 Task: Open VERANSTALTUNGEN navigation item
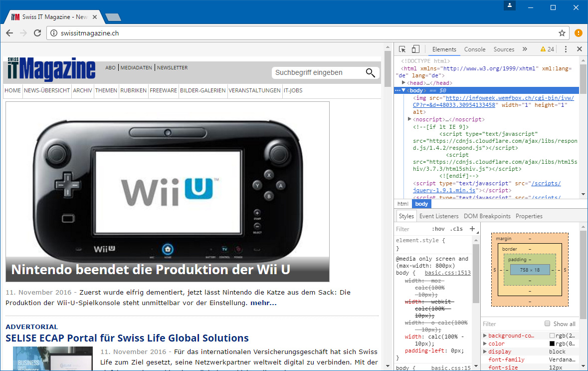(255, 90)
